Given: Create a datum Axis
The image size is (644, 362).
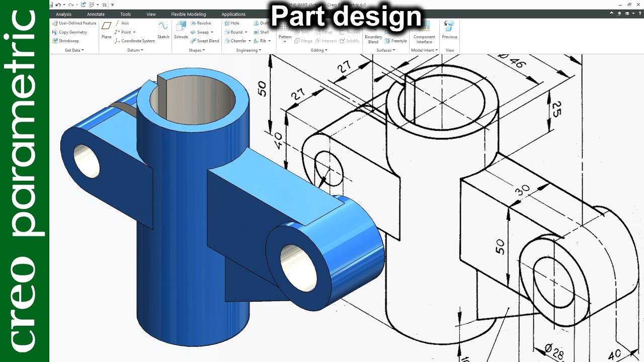Looking at the screenshot, I should coord(122,23).
